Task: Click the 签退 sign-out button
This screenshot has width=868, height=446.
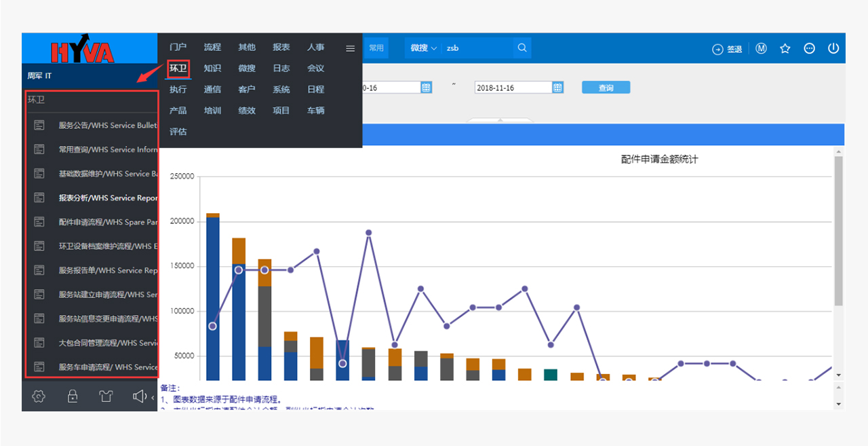Action: tap(727, 49)
